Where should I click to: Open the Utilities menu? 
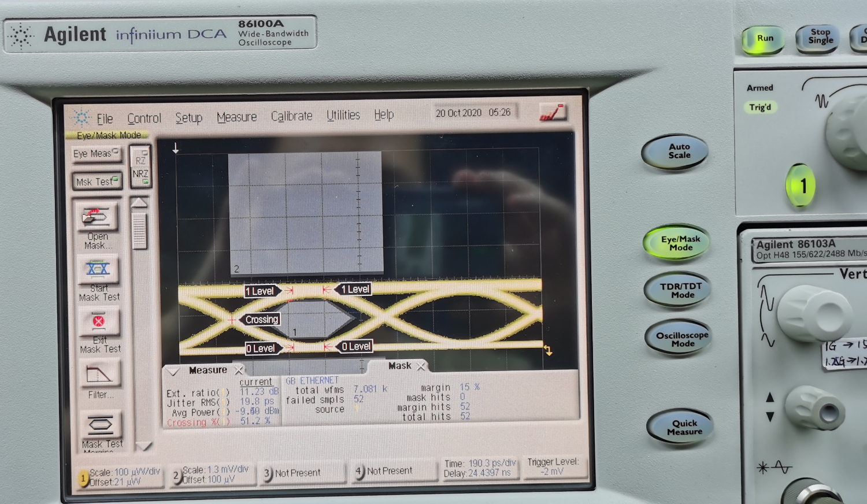click(x=343, y=115)
